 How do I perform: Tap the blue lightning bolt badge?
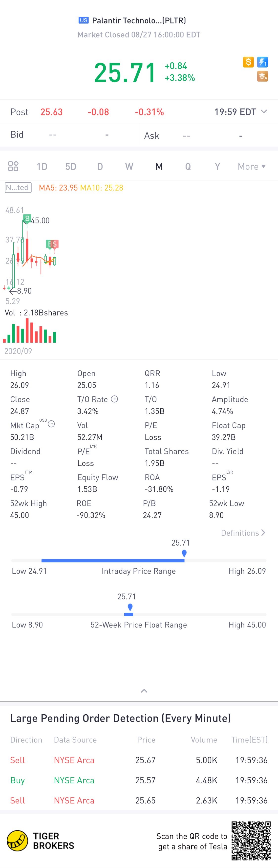click(x=262, y=62)
